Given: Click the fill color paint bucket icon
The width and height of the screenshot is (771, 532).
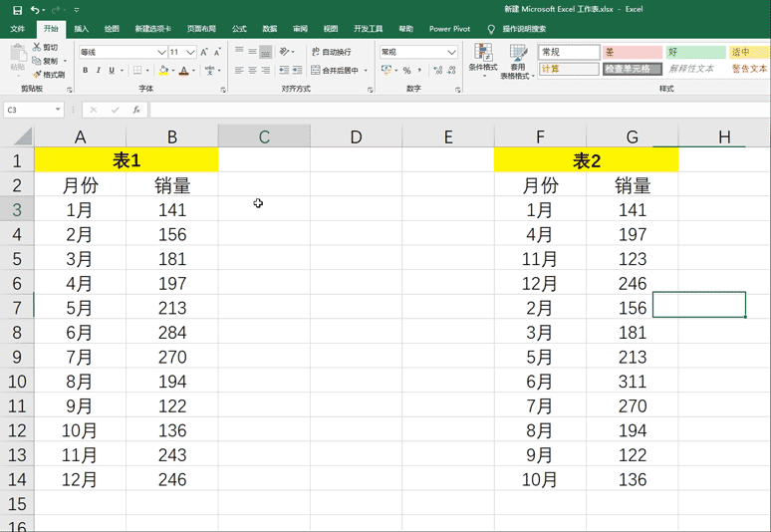Looking at the screenshot, I should [162, 71].
